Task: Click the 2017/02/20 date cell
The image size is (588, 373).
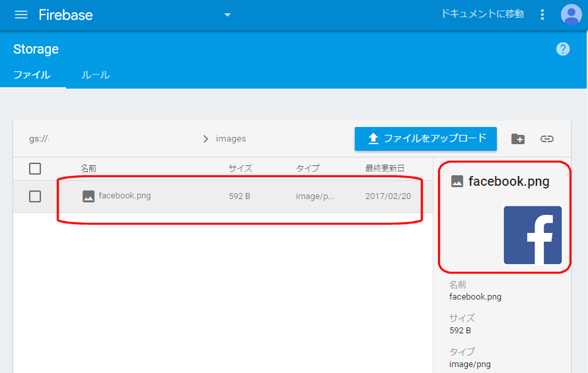Action: click(x=388, y=196)
